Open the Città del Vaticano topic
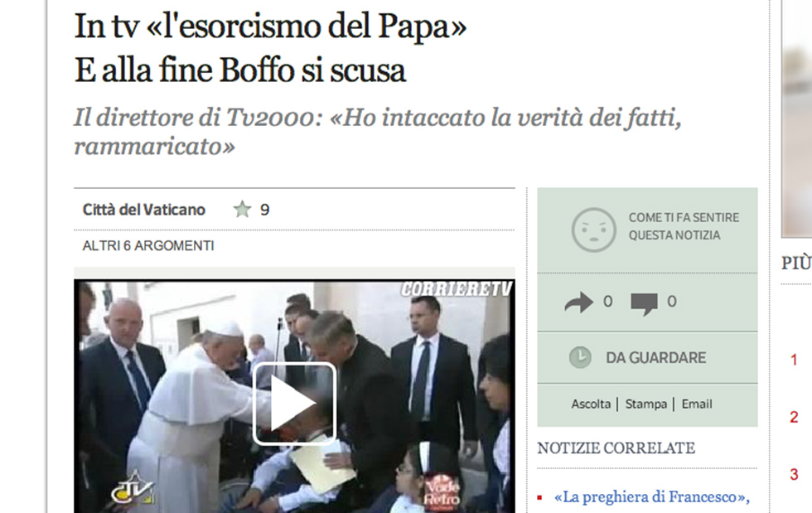The width and height of the screenshot is (812, 513). tap(144, 210)
